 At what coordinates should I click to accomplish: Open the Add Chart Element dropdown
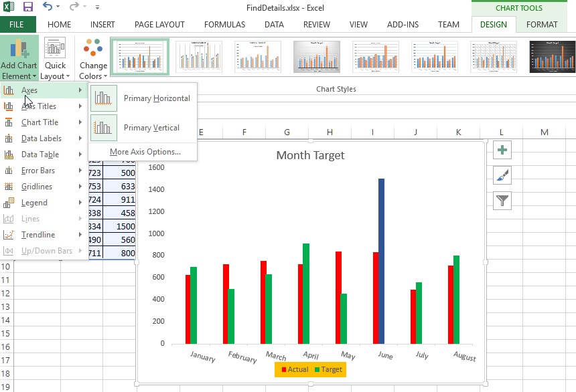(x=19, y=59)
